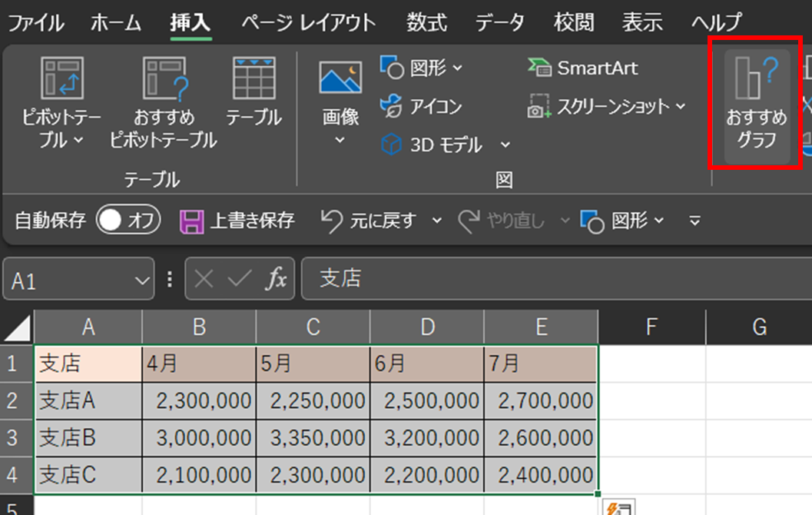Click the 図形 (Shapes) button in quick access toolbar
Viewport: 812px width, 515px height.
click(x=614, y=221)
